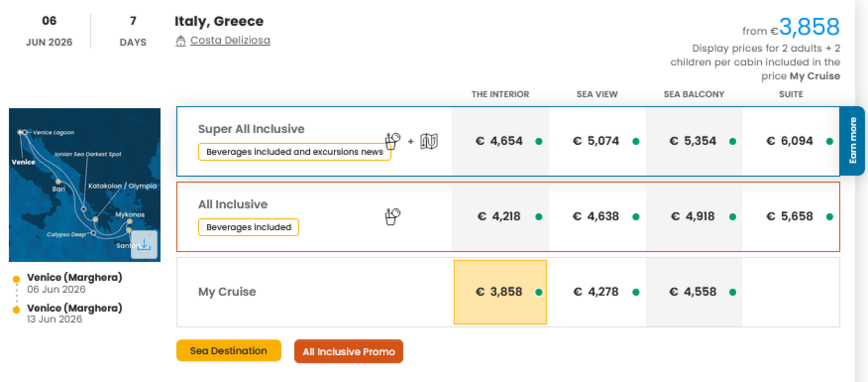Click Beverages included and excursions news badge
The width and height of the screenshot is (868, 382).
coord(294,152)
